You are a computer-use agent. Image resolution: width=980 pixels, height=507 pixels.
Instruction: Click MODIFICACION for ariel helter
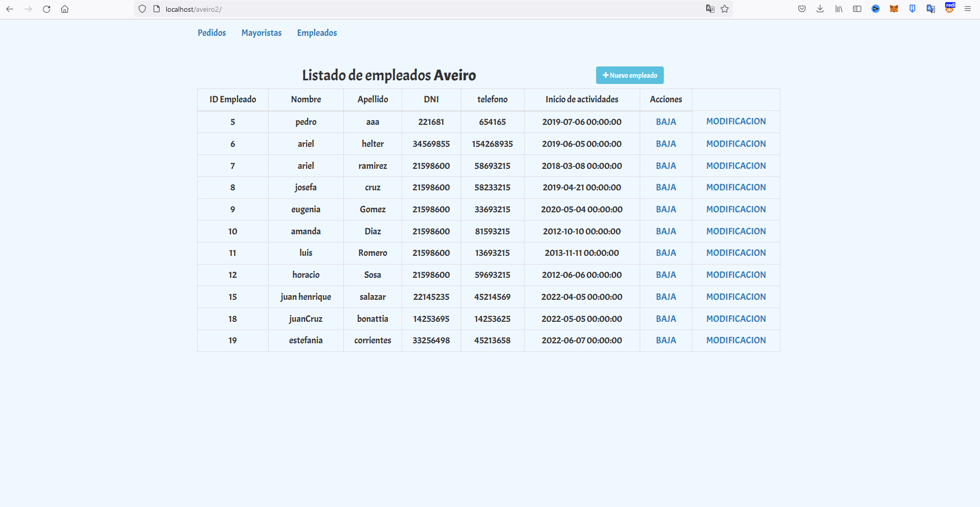tap(736, 144)
